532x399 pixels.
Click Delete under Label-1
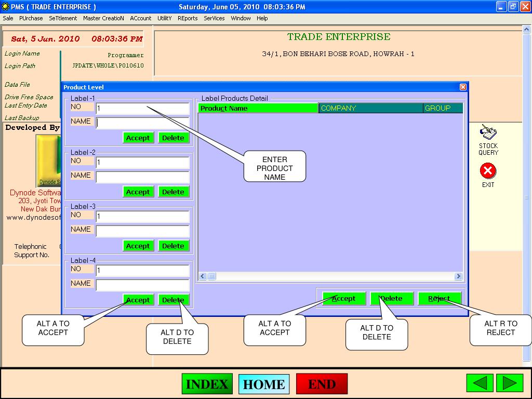click(x=174, y=138)
